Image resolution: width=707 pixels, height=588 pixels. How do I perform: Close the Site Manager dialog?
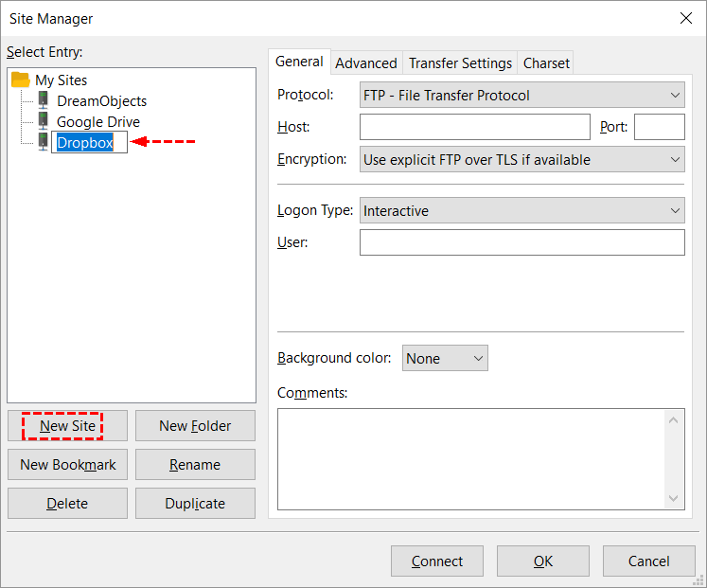pos(686,18)
